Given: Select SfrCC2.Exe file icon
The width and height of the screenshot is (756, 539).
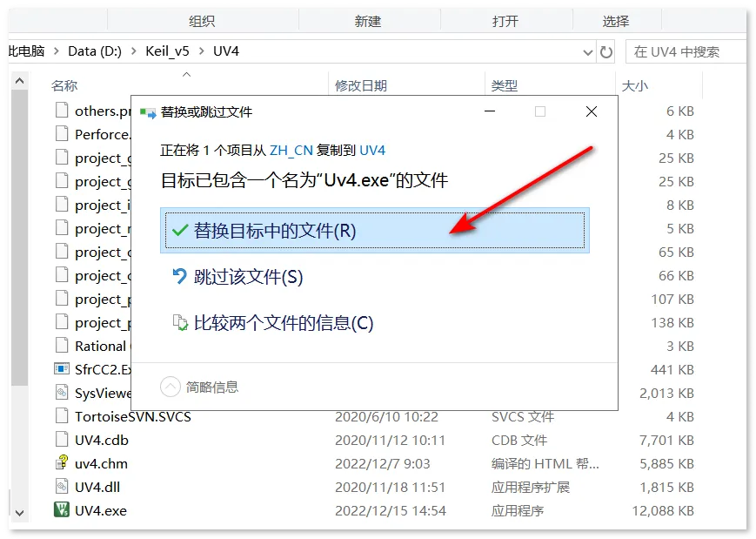Looking at the screenshot, I should click(62, 369).
